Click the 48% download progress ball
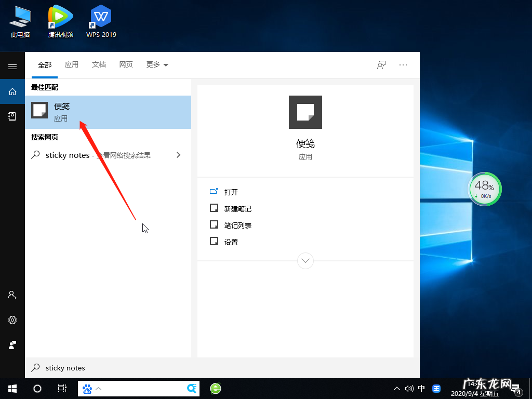Viewport: 532px width, 399px height. [x=485, y=189]
